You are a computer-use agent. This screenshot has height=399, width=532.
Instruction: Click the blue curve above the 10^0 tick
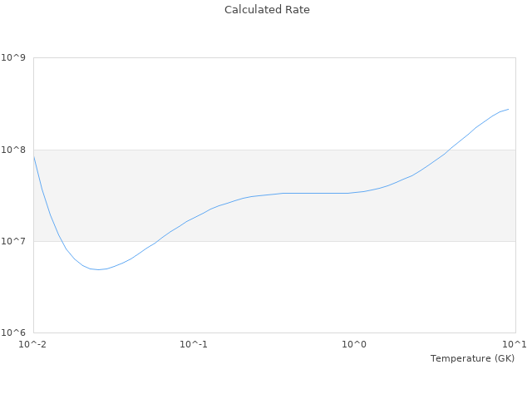[354, 192]
